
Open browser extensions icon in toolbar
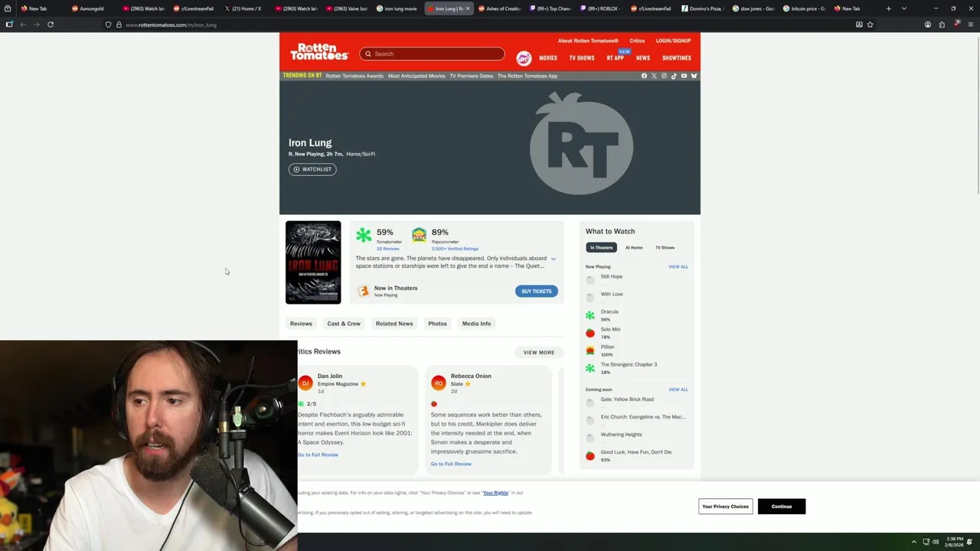[x=942, y=24]
